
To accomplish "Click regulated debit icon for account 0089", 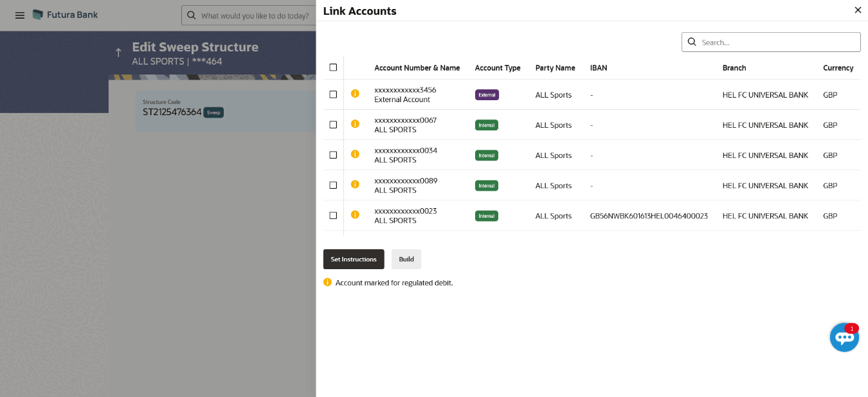I will tap(355, 184).
